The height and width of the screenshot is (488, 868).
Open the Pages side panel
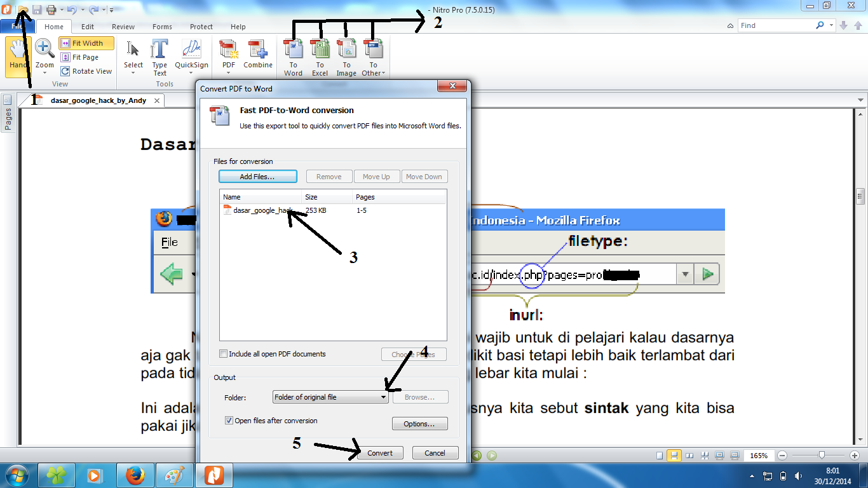point(8,113)
